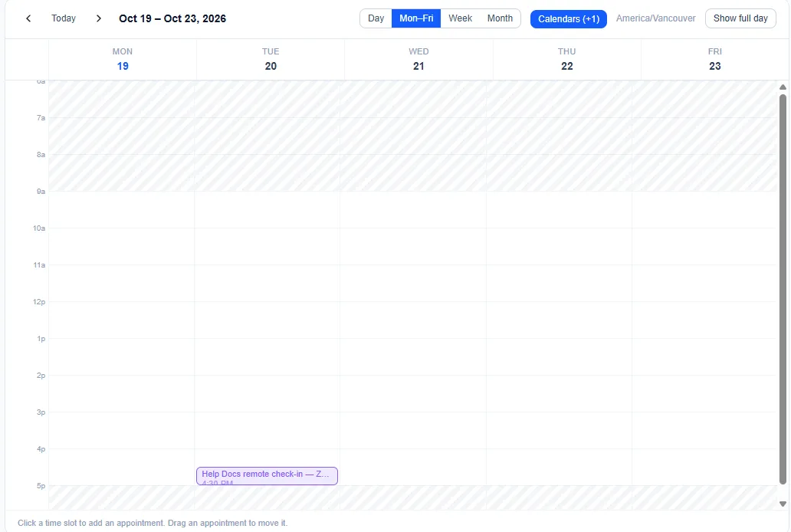791x532 pixels.
Task: Jump to Today
Action: pyautogui.click(x=64, y=18)
